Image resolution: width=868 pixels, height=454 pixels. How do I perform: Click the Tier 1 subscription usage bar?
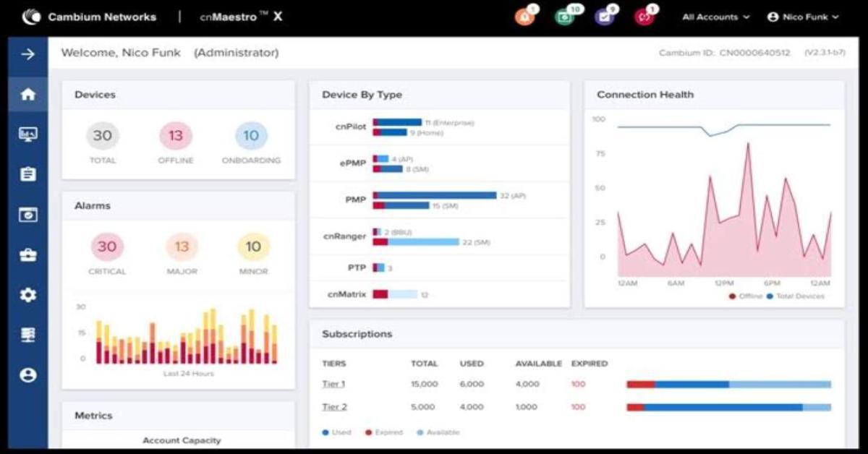(728, 385)
